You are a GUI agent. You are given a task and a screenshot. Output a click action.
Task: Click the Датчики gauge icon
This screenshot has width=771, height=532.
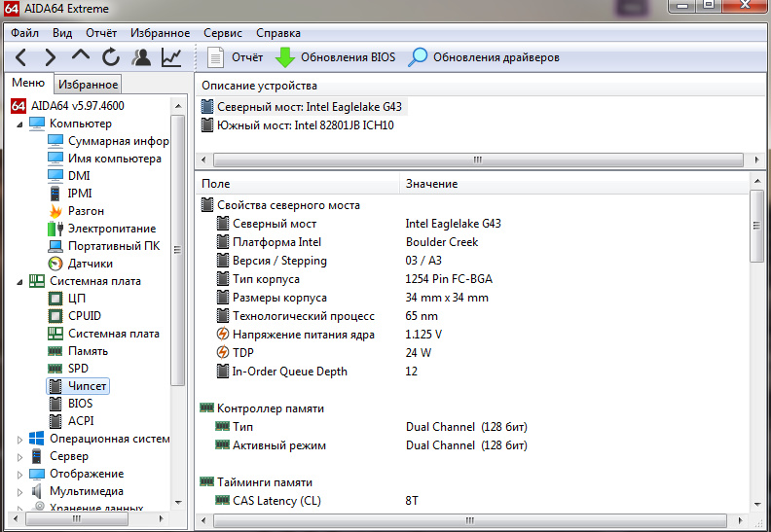tap(55, 264)
